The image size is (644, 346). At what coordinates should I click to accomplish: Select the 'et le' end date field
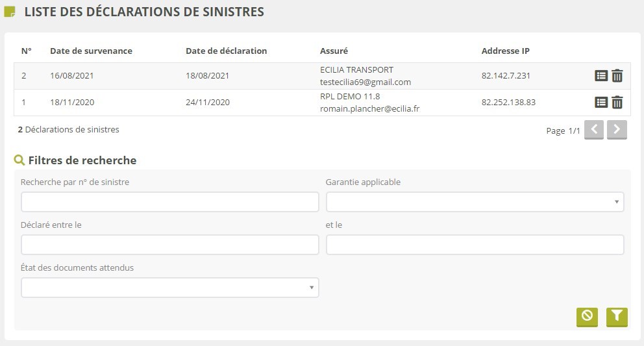pos(475,245)
